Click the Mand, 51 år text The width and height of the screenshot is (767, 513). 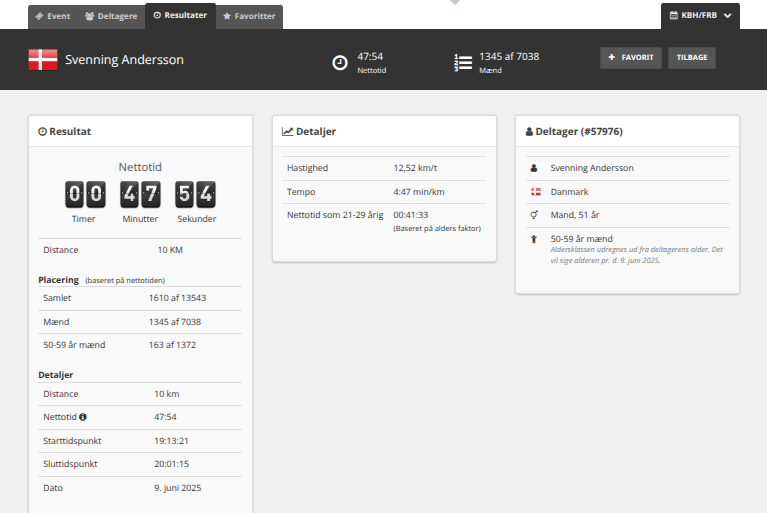pos(575,215)
